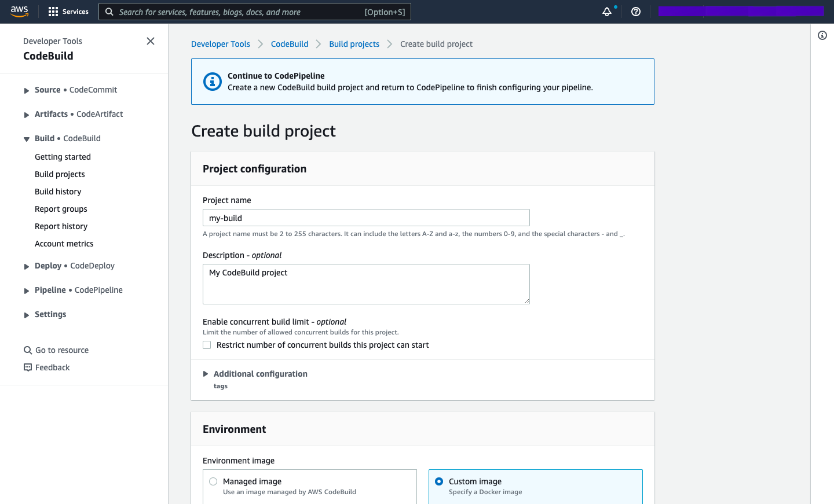This screenshot has height=504, width=834.
Task: Click the Project name field
Action: pos(366,218)
